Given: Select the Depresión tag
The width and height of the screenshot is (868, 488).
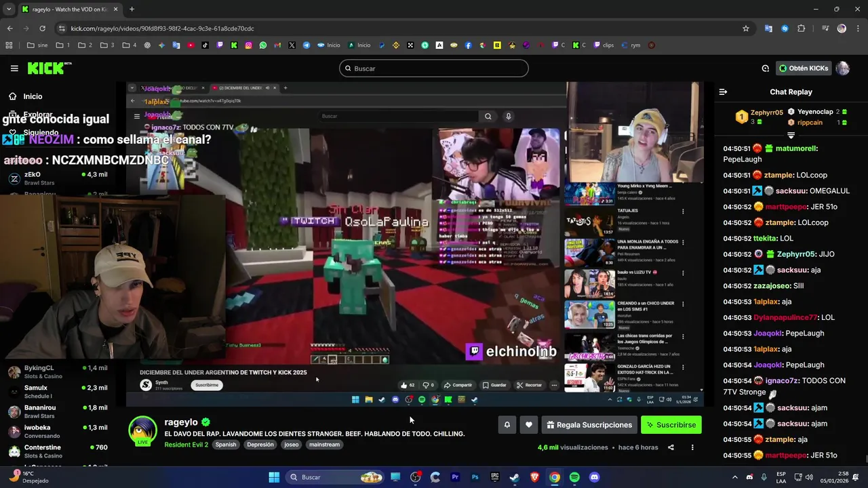Looking at the screenshot, I should 260,445.
